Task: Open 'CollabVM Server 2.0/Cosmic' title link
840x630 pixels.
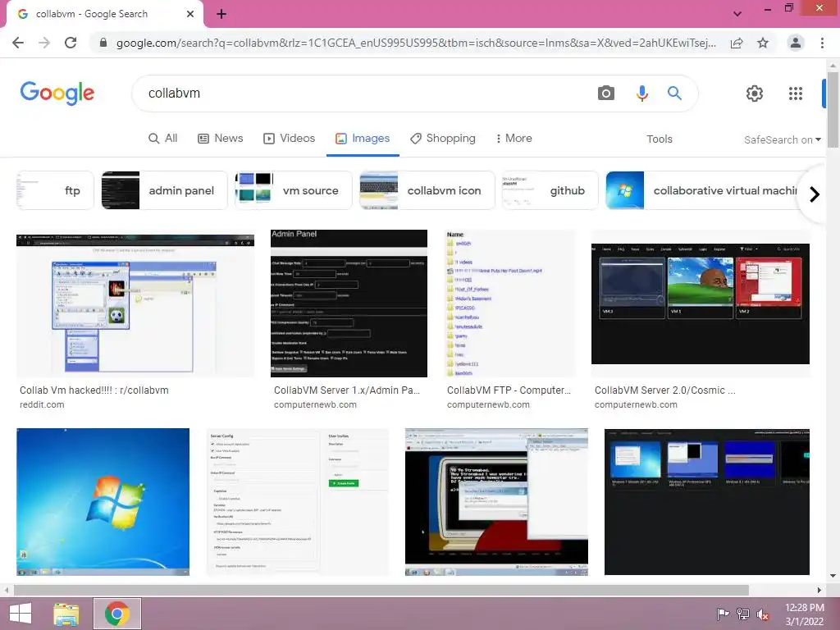Action: click(664, 390)
